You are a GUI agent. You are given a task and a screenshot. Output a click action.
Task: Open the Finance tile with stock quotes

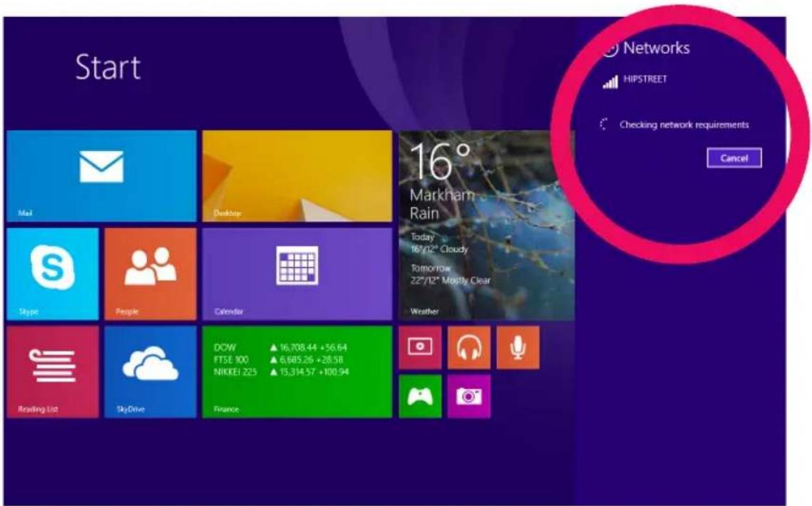[x=297, y=372]
